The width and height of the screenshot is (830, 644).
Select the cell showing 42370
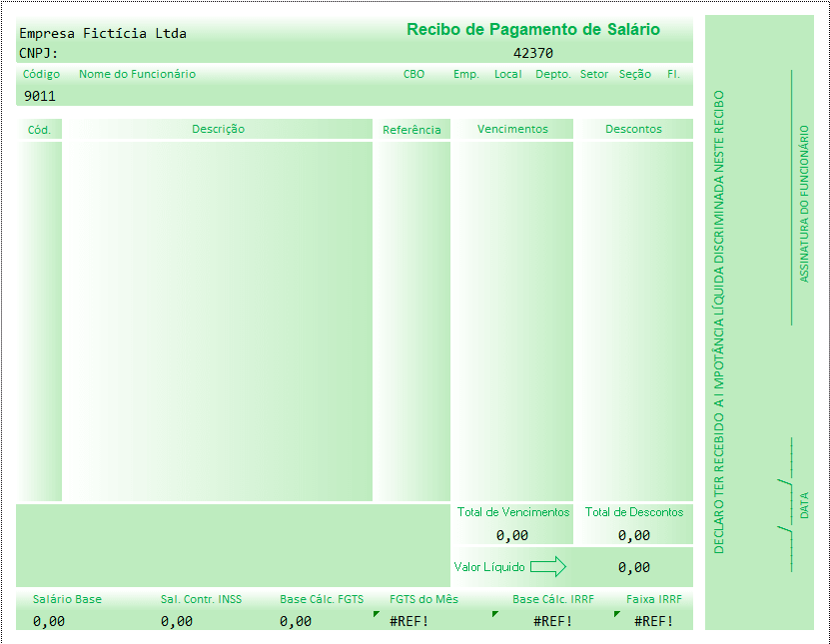pyautogui.click(x=533, y=54)
